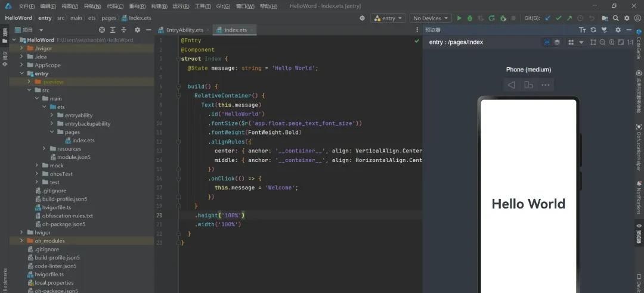Zoom in the previewer
The height and width of the screenshot is (293, 644).
point(612,42)
